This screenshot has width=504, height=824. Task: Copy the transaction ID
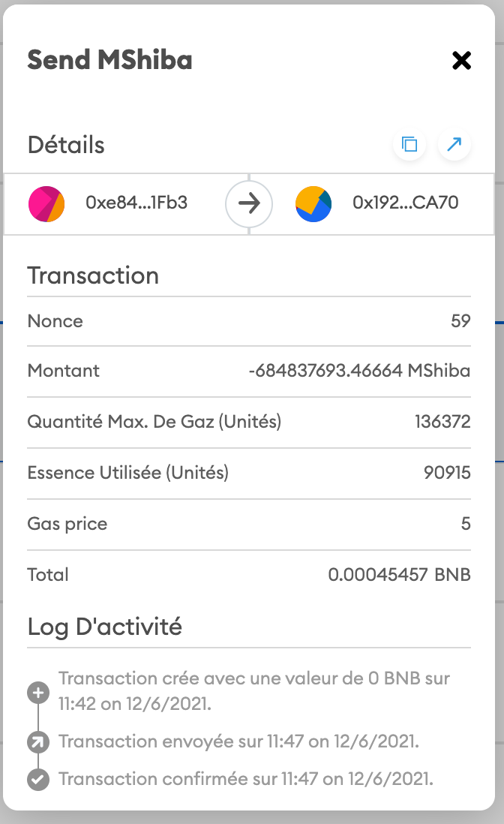pos(409,145)
